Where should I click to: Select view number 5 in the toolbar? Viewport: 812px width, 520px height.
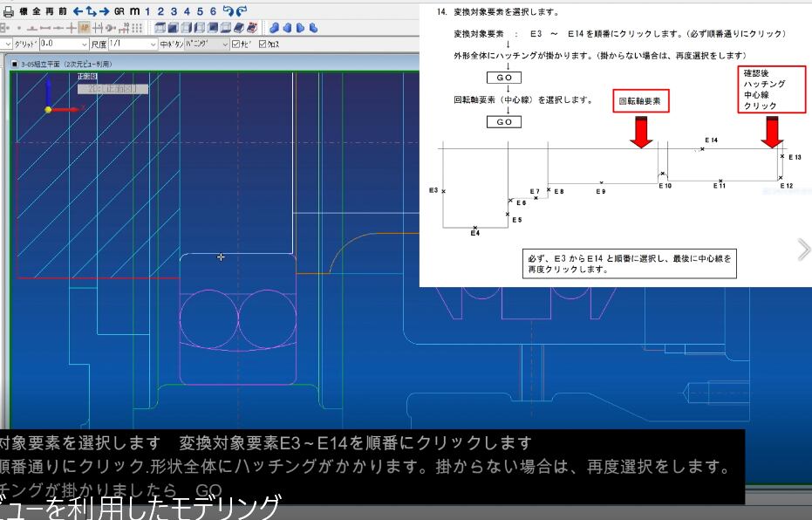point(200,11)
